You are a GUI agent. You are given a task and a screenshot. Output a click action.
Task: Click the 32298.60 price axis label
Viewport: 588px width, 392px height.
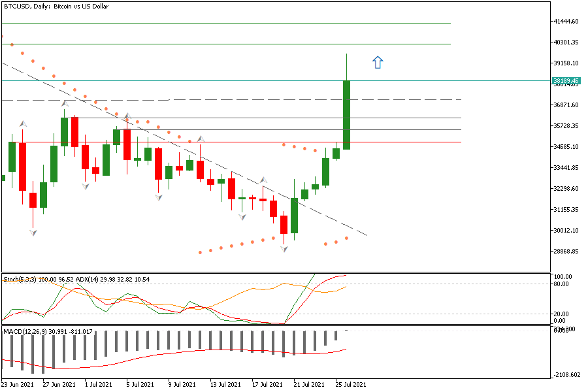(566, 189)
